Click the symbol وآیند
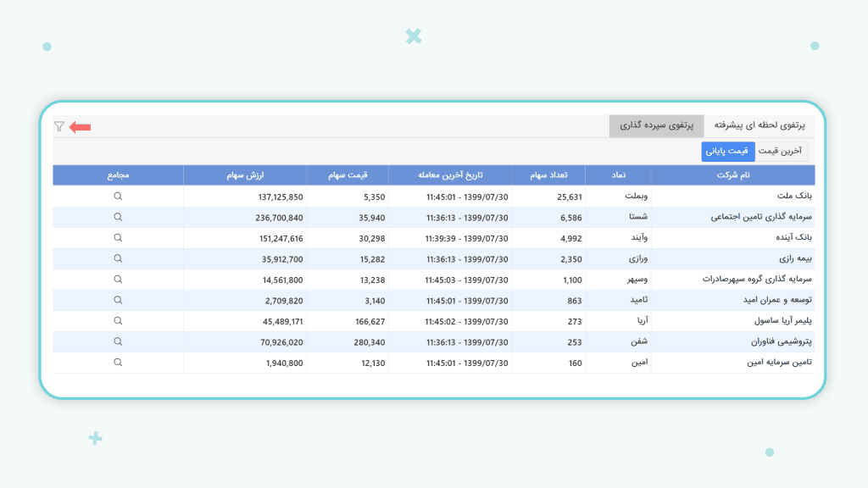 point(639,237)
